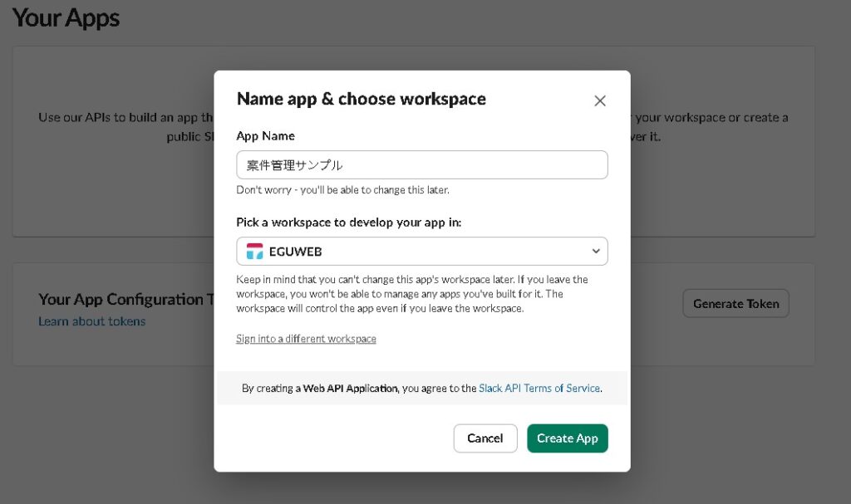Click the Your Apps page heading

pyautogui.click(x=66, y=18)
